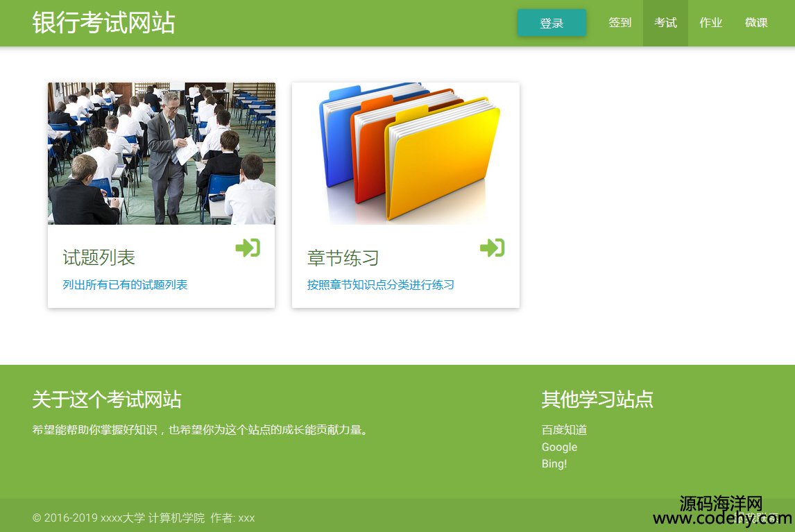Click the 关于这个考试网站 footer heading
The width and height of the screenshot is (795, 532).
click(x=107, y=399)
